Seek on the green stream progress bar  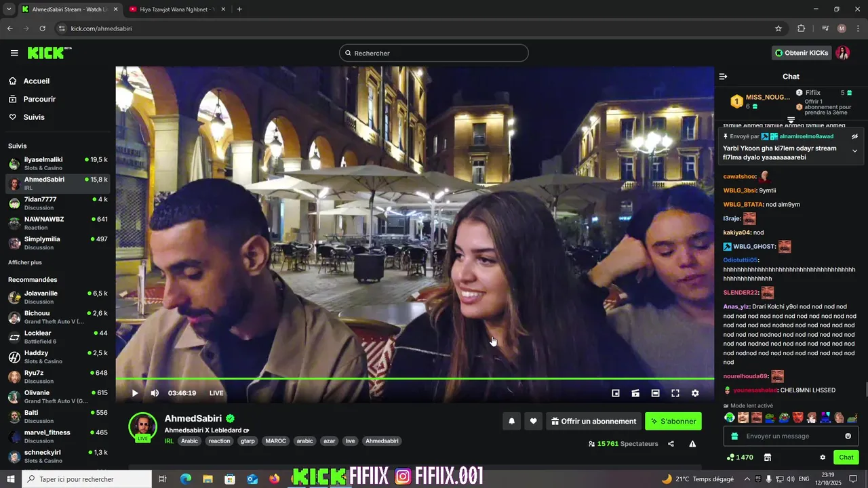click(415, 378)
